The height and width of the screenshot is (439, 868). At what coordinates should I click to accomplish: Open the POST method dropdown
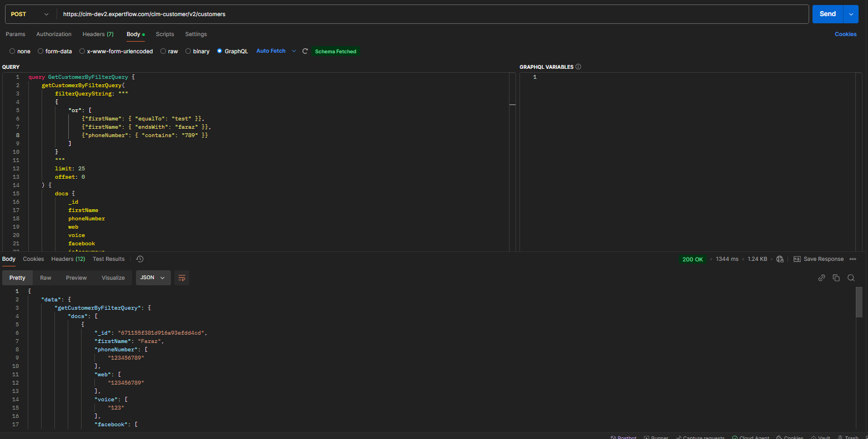click(x=29, y=14)
